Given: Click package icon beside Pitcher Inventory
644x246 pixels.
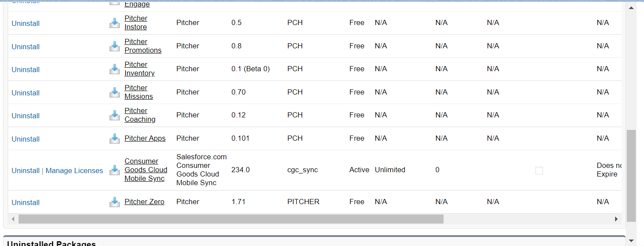Looking at the screenshot, I should tap(115, 69).
